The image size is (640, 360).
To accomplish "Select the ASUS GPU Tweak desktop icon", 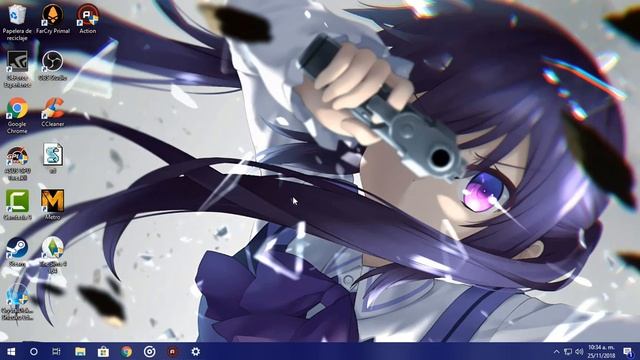I will [x=17, y=162].
